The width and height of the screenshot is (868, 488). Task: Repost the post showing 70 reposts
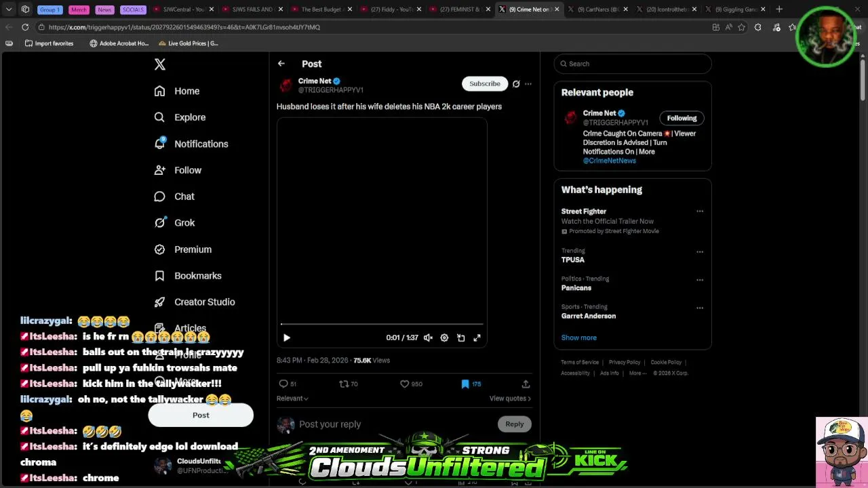click(349, 384)
